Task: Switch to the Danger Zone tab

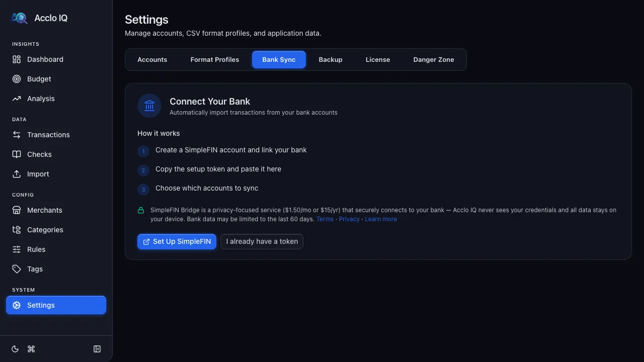Action: 434,59
